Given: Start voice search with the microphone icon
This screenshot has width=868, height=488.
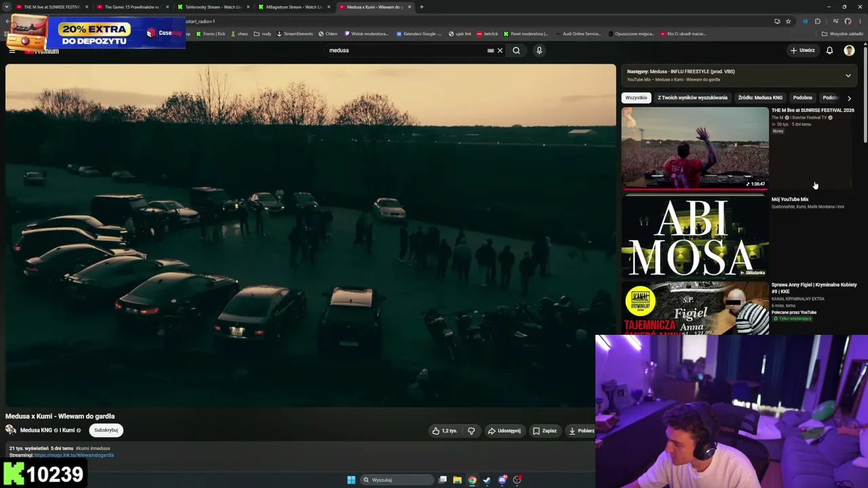Looking at the screenshot, I should point(539,50).
